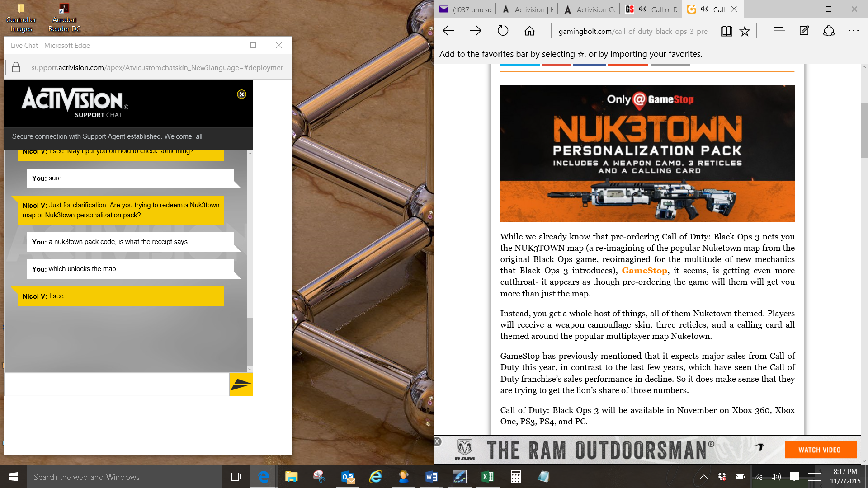The width and height of the screenshot is (868, 488).
Task: Click the message 'a nuk3town pack code' bubble
Action: pyautogui.click(x=130, y=242)
